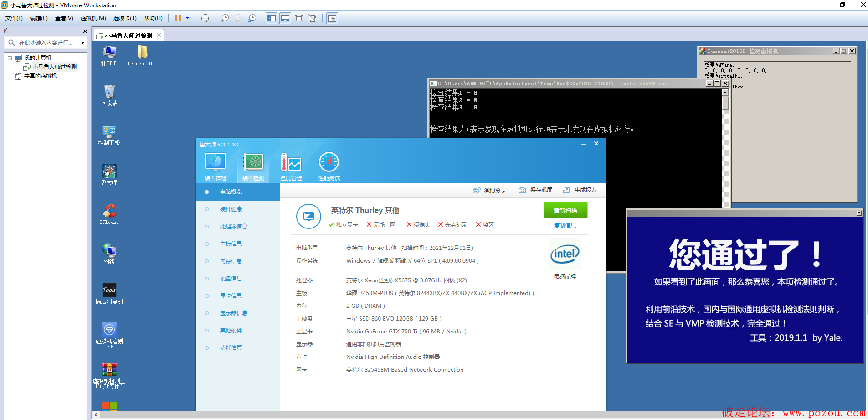This screenshot has height=420, width=868.
Task: Click the console view toolbar icon
Action: [x=332, y=18]
